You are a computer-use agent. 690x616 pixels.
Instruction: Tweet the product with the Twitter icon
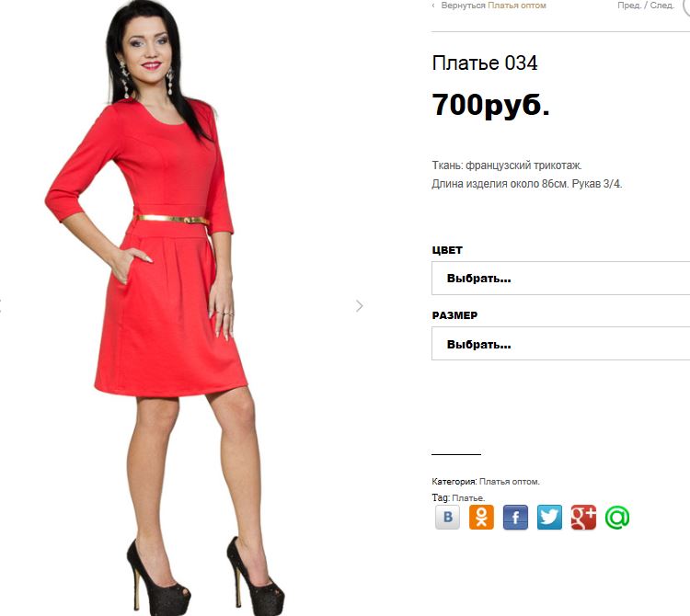[549, 517]
